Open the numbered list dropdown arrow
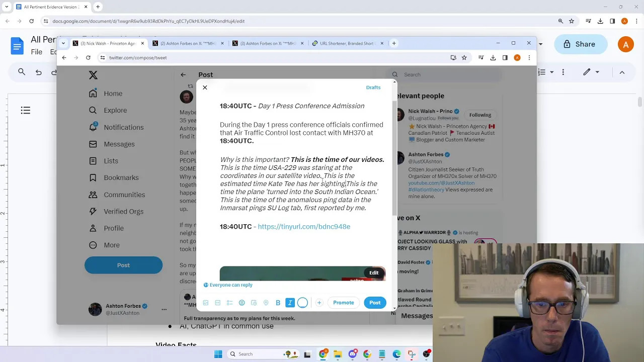 (551, 72)
